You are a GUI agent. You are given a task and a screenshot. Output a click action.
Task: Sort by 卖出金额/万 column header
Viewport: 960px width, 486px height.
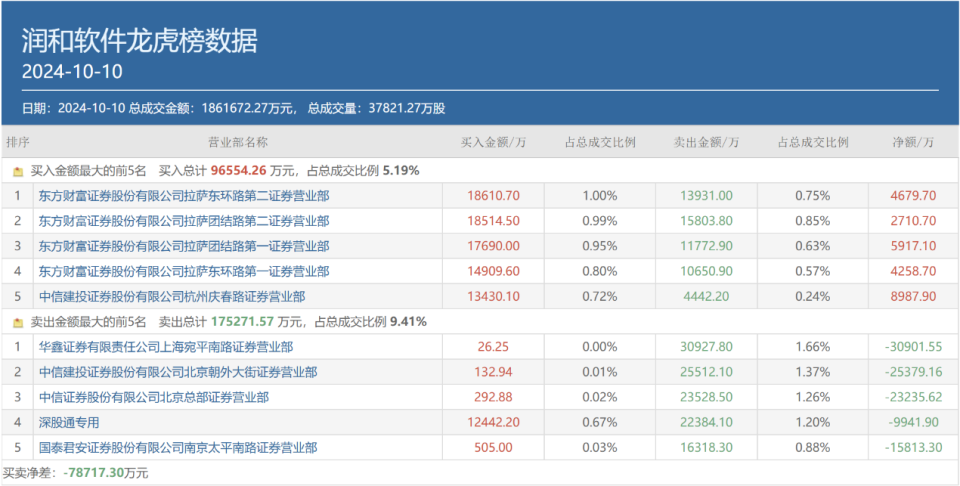point(706,143)
